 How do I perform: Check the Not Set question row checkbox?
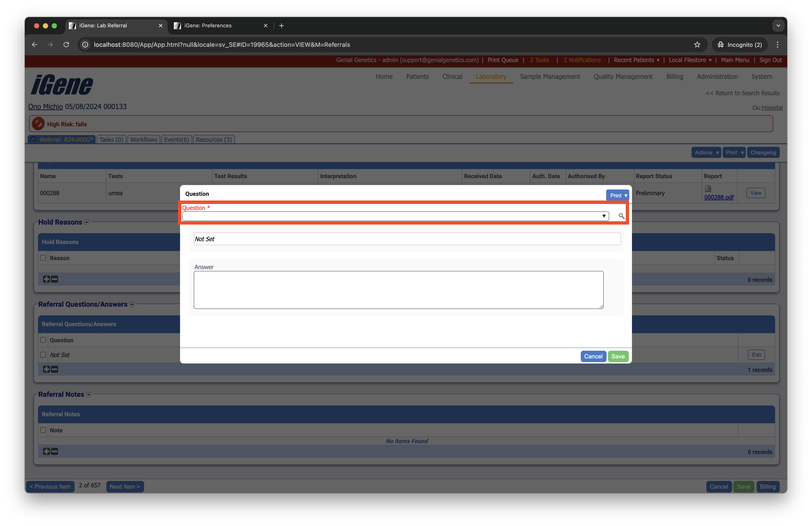pyautogui.click(x=43, y=355)
